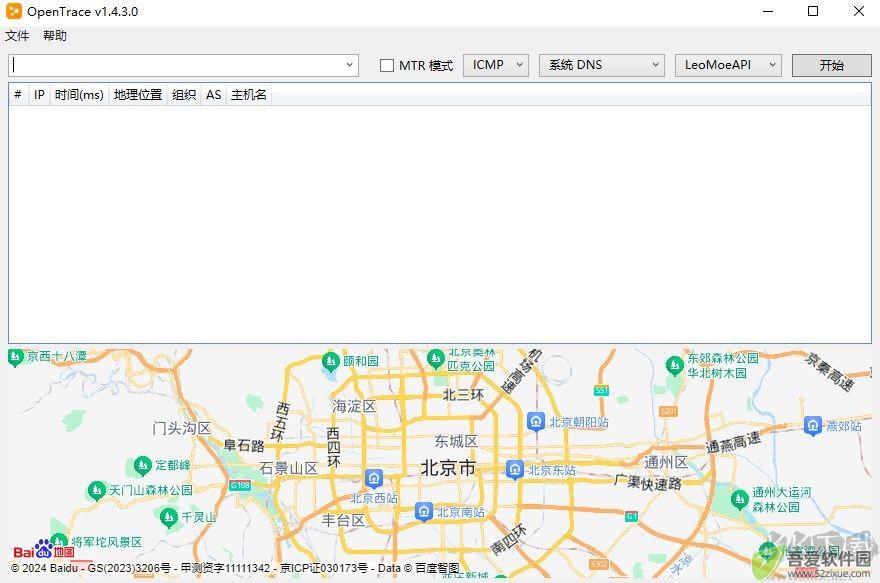Screen dimensions: 880x583
Task: Click the 通燕高速 road label
Action: coord(734,442)
